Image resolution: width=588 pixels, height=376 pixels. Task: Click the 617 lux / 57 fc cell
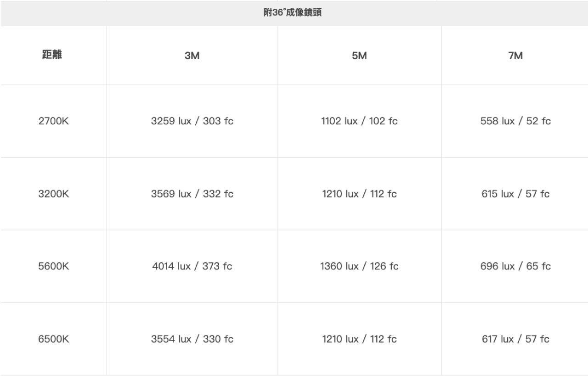pos(514,339)
